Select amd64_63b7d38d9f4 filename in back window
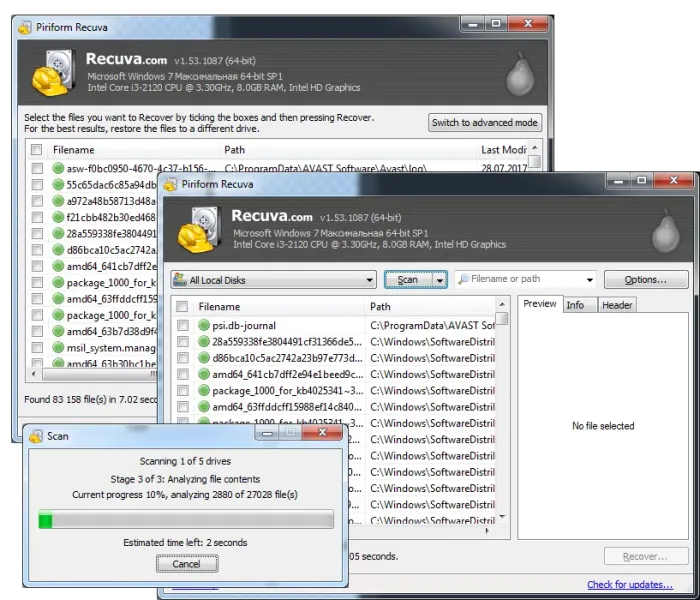The height and width of the screenshot is (600, 700). point(112,331)
